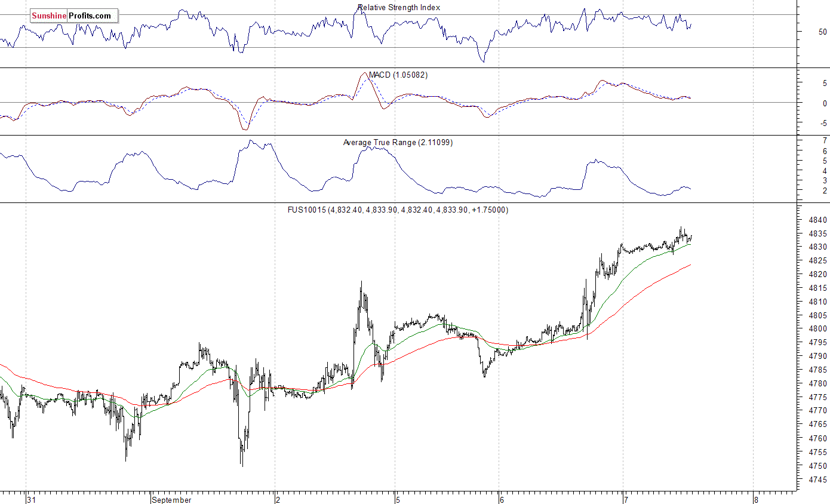Select the FUS10015 price chart title

pyautogui.click(x=399, y=210)
